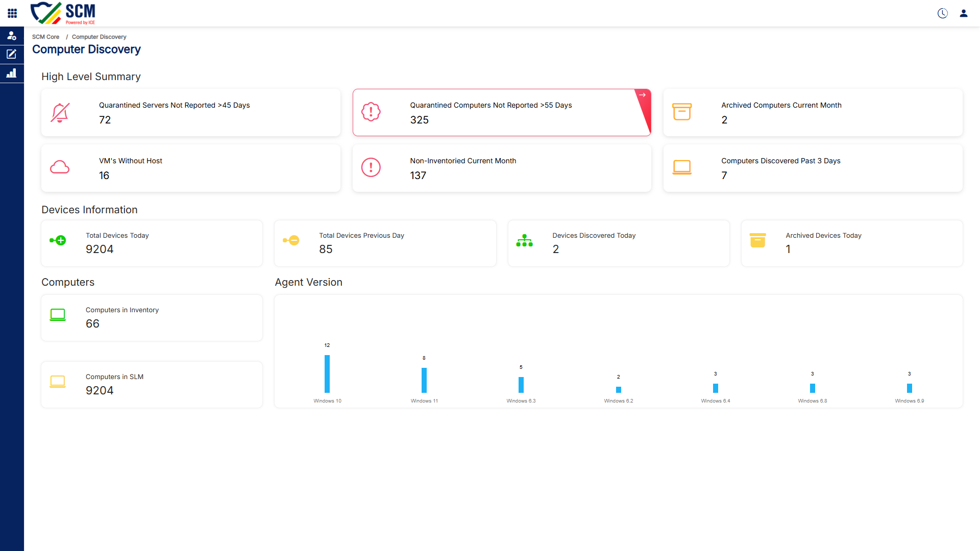Image resolution: width=980 pixels, height=551 pixels.
Task: Click the cloud icon for VM's Without Host
Action: (60, 167)
